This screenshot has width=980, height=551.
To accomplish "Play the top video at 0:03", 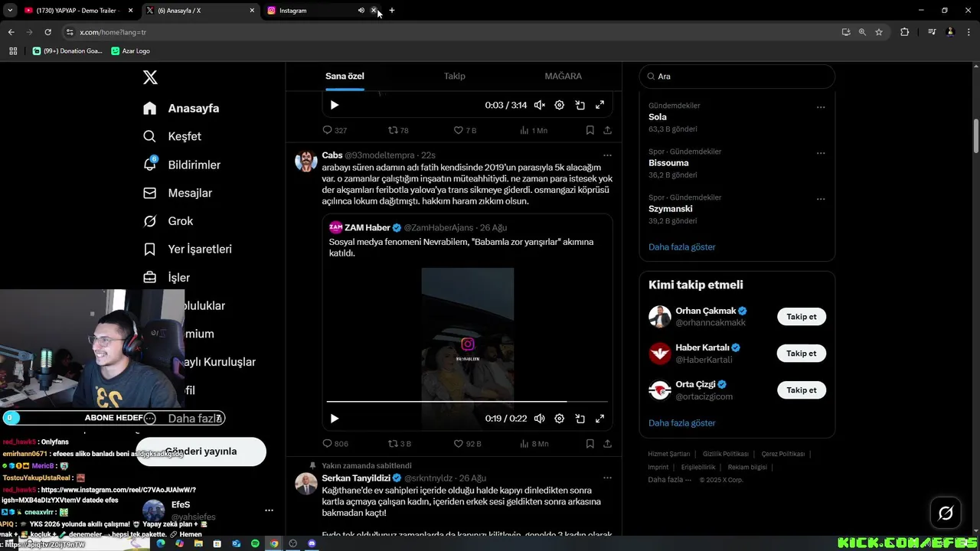I will (x=334, y=105).
